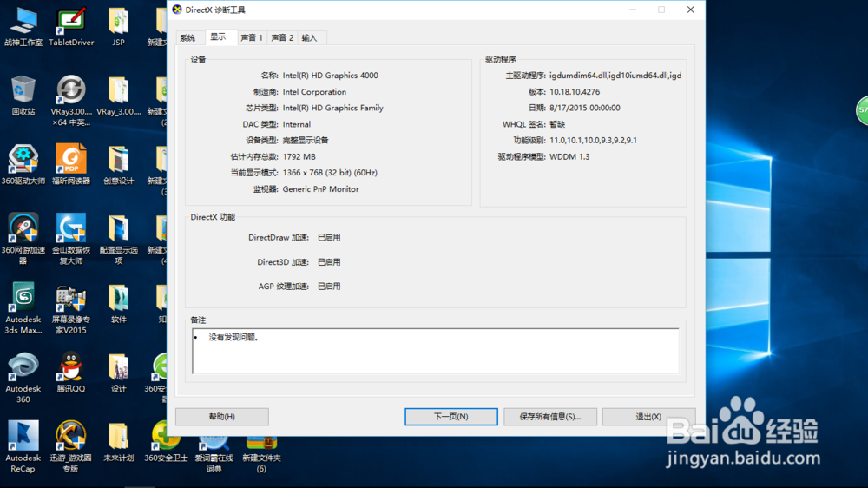Viewport: 868px width, 488px height.
Task: Click the Intel(R) HD Graphics Family chip type
Action: pos(332,108)
